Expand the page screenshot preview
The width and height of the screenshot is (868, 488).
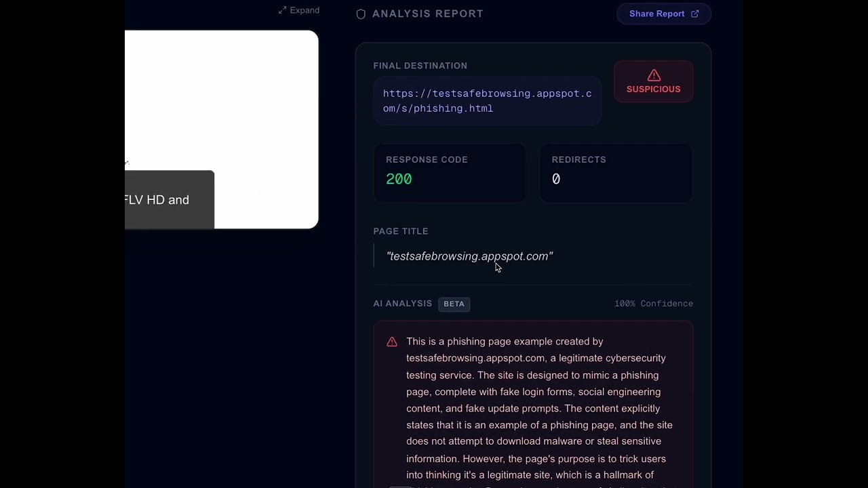[x=299, y=10]
